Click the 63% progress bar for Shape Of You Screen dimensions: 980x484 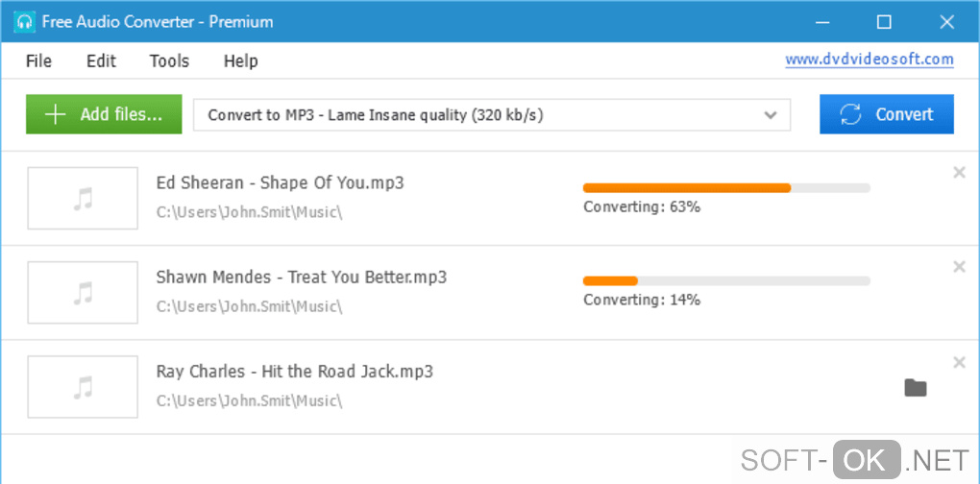pyautogui.click(x=725, y=188)
